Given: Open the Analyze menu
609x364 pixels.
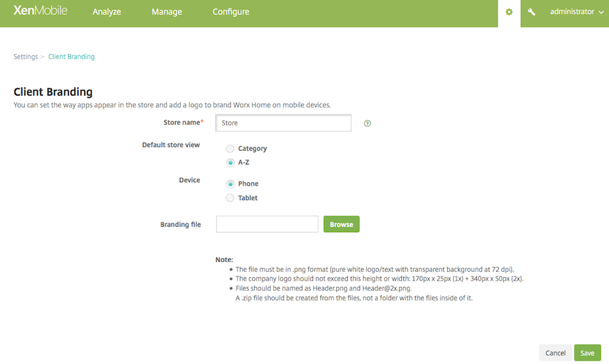Looking at the screenshot, I should point(107,12).
